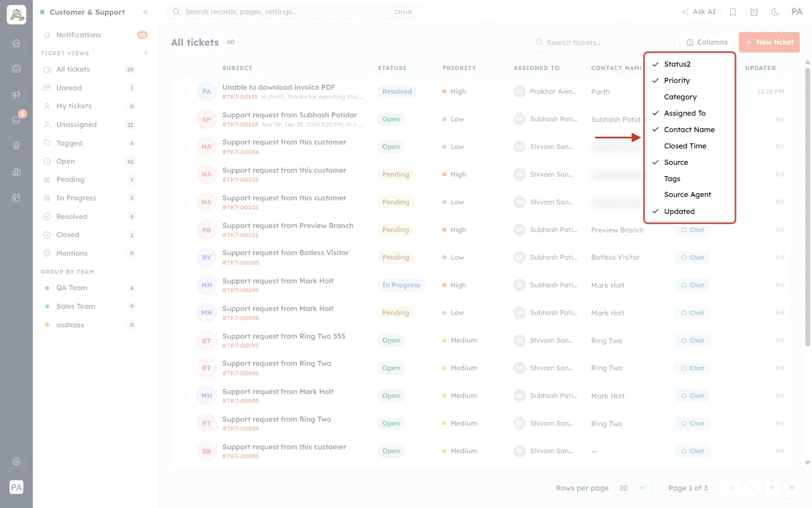
Task: Toggle the Columns dropdown button
Action: click(x=707, y=42)
